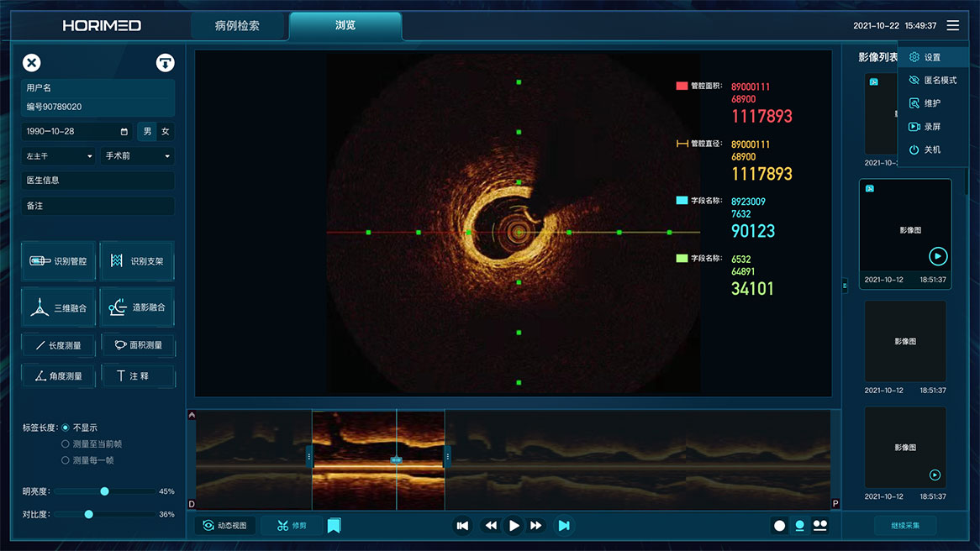
Task: Open the 三维融合 3D fusion tool
Action: (58, 307)
